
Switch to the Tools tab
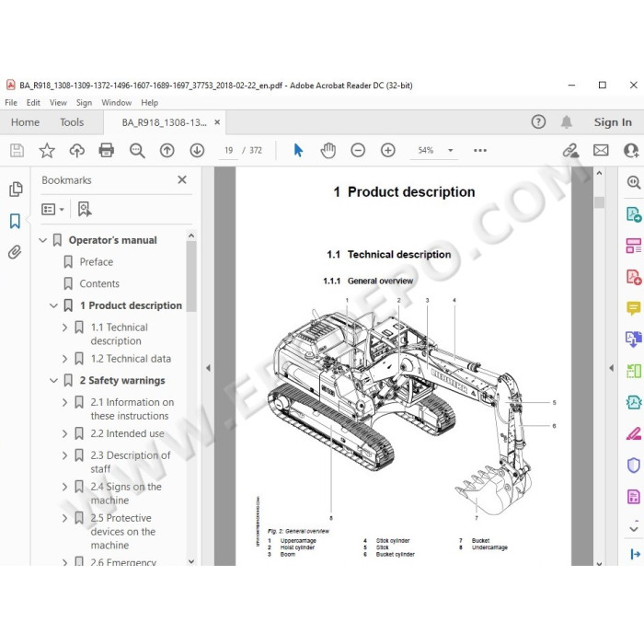pos(72,122)
